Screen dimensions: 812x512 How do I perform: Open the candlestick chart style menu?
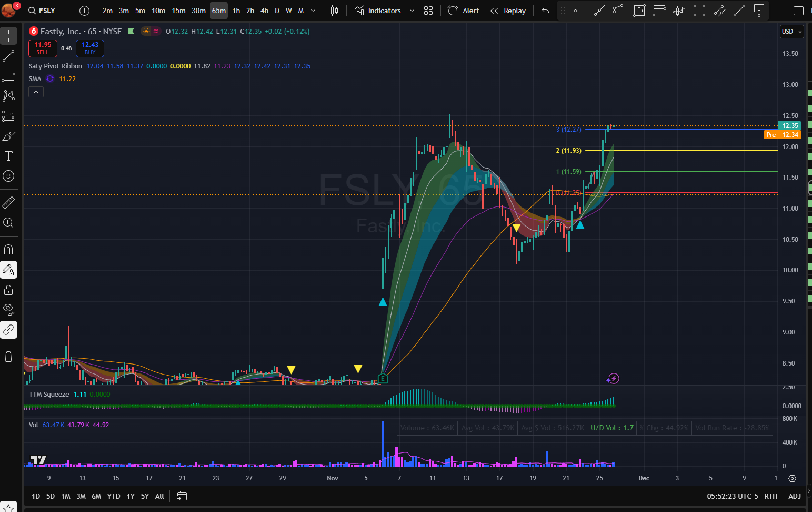[x=334, y=11]
